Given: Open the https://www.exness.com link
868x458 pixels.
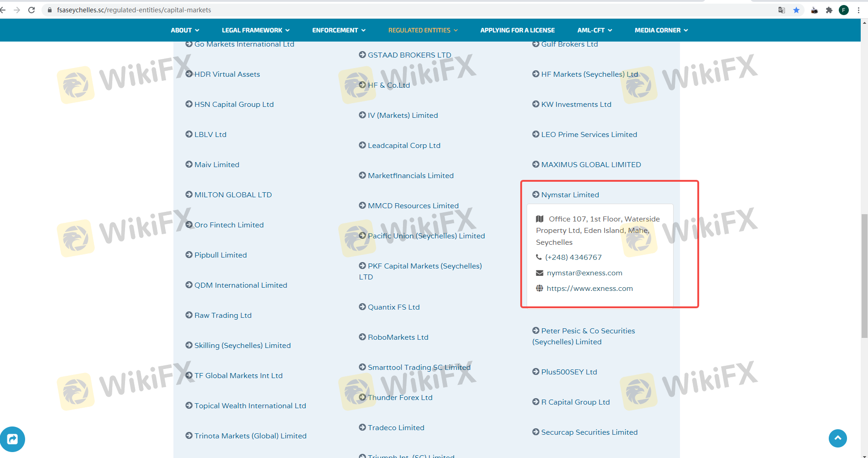Looking at the screenshot, I should click(x=590, y=289).
